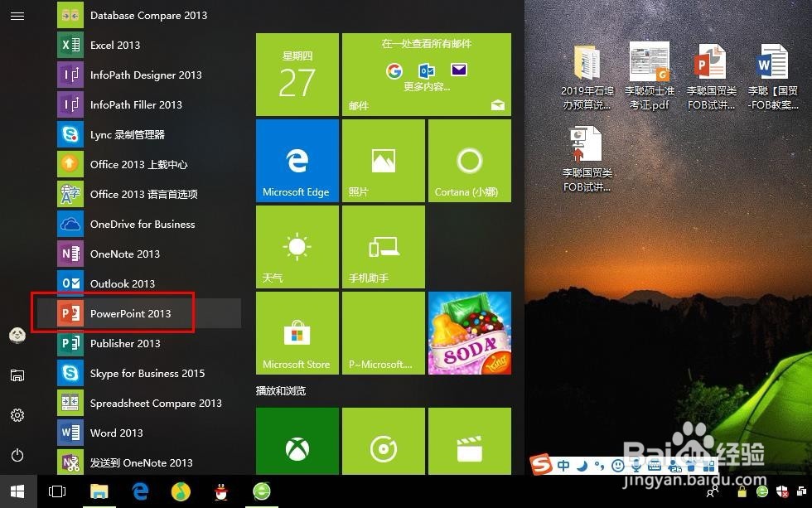This screenshot has height=508, width=812.
Task: Select the 李聪硕士准考证.pdf desktop file
Action: coord(650,77)
